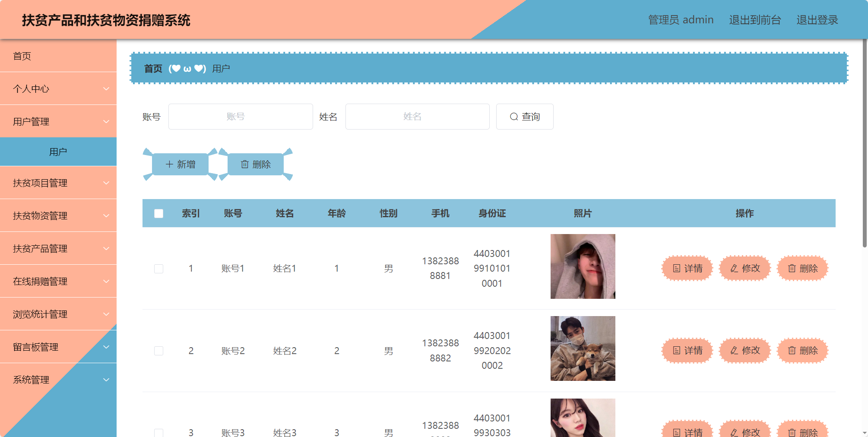Viewport: 868px width, 437px height.
Task: Expand 扶贫项目管理 chevron
Action: pyautogui.click(x=106, y=183)
